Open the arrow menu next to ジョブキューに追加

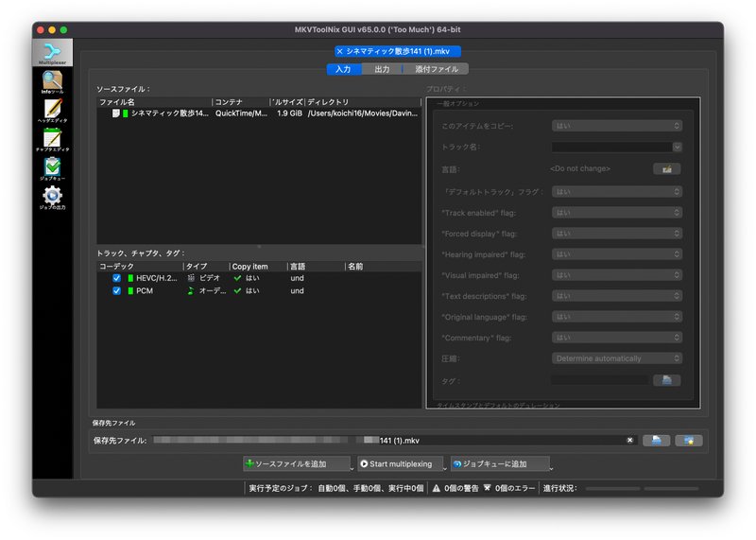click(x=551, y=467)
